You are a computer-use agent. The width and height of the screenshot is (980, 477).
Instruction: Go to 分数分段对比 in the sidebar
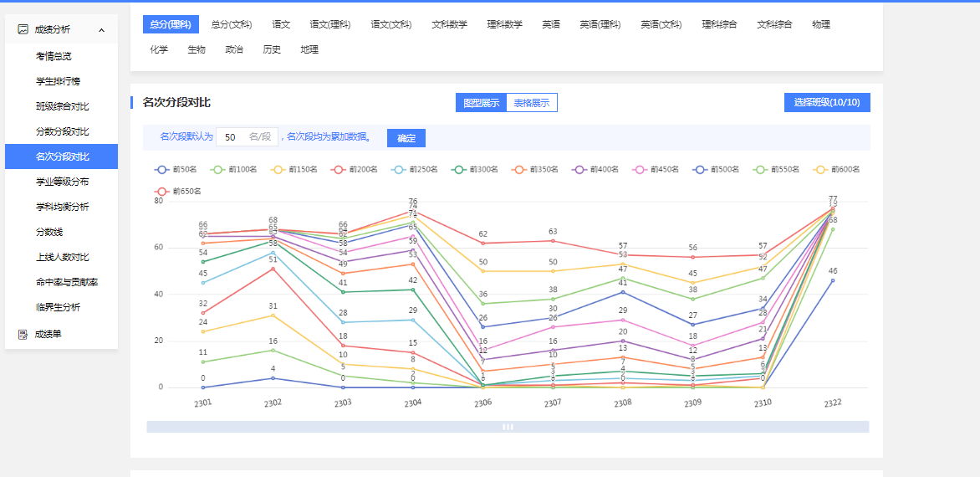62,131
